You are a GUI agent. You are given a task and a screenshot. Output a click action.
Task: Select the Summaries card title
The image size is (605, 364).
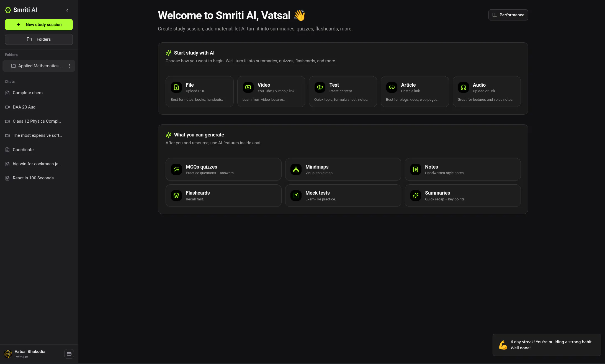[437, 193]
